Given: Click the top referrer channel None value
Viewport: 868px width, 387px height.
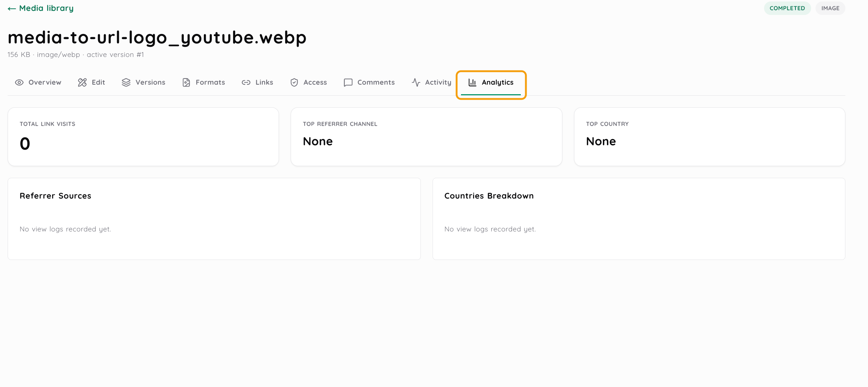Looking at the screenshot, I should [318, 141].
